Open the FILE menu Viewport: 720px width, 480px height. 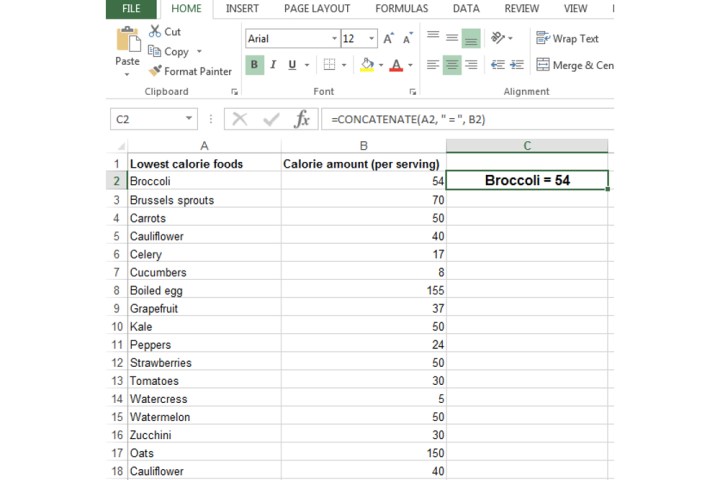tap(131, 9)
